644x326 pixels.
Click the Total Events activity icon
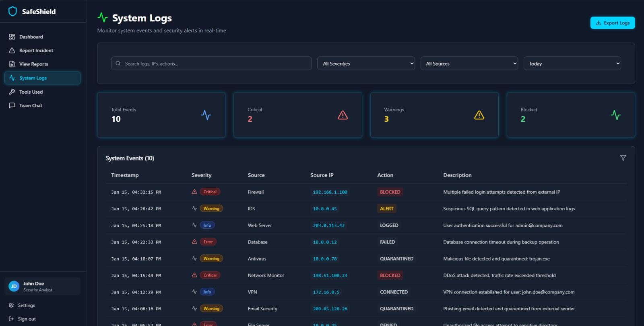206,115
